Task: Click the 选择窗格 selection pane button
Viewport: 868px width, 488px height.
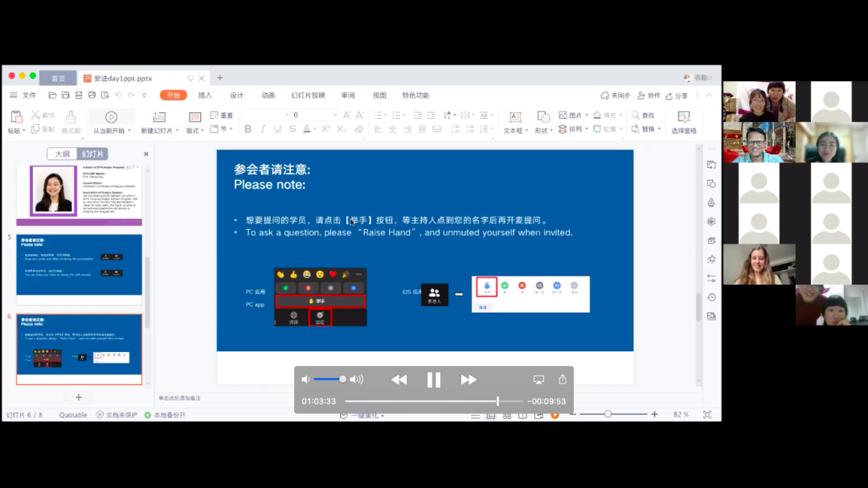Action: (684, 122)
